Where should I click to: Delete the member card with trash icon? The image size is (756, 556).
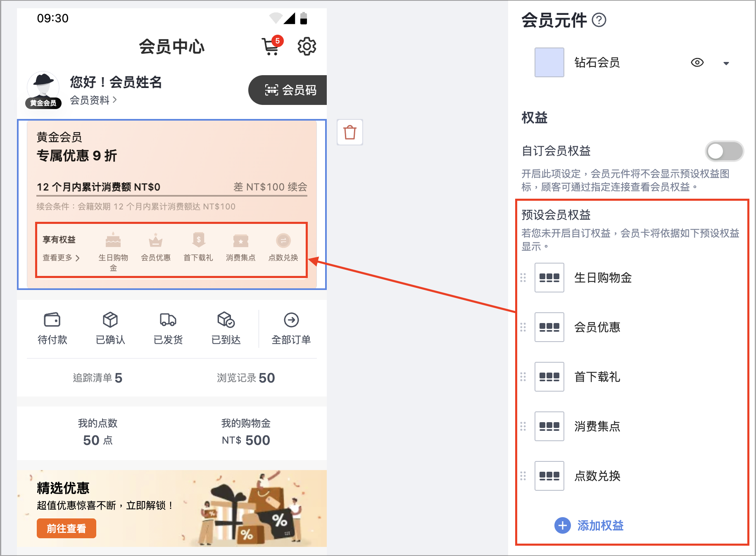click(350, 132)
